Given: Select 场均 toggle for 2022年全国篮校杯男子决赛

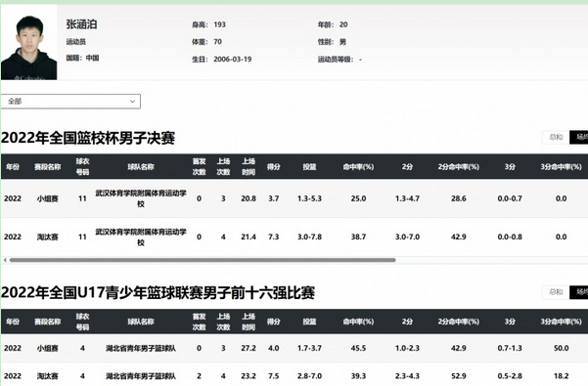Looking at the screenshot, I should point(579,138).
